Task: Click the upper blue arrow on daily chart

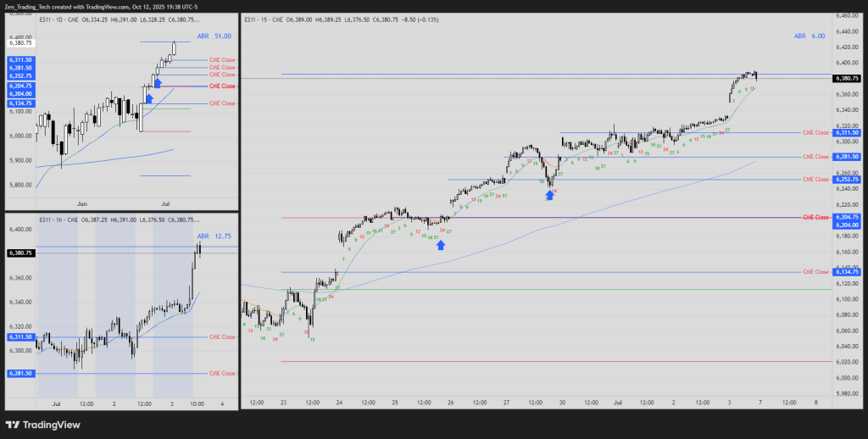Action: 157,83
